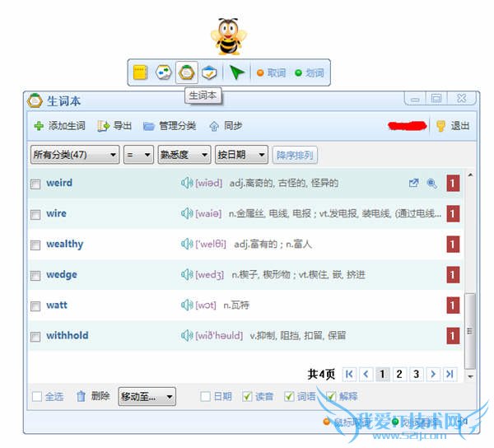Click the scroll down arrow of word list
This screenshot has height=448, width=494.
pyautogui.click(x=470, y=376)
